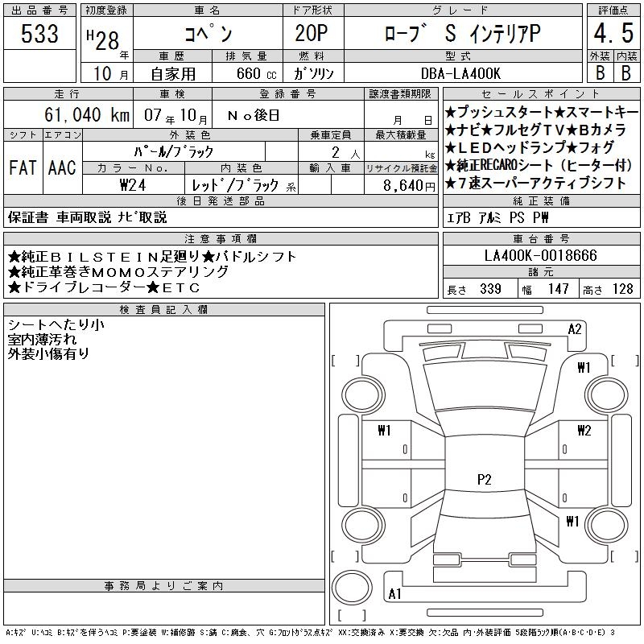Select length value 339
The width and height of the screenshot is (644, 644).
click(x=490, y=289)
